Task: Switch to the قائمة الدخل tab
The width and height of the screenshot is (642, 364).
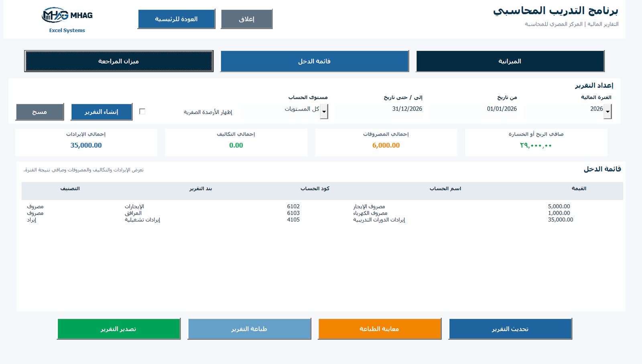Action: (315, 61)
